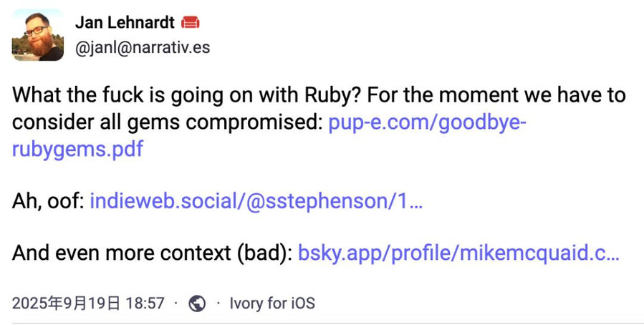Click the "Ah, oof:" text
644x325 pixels.
48,201
